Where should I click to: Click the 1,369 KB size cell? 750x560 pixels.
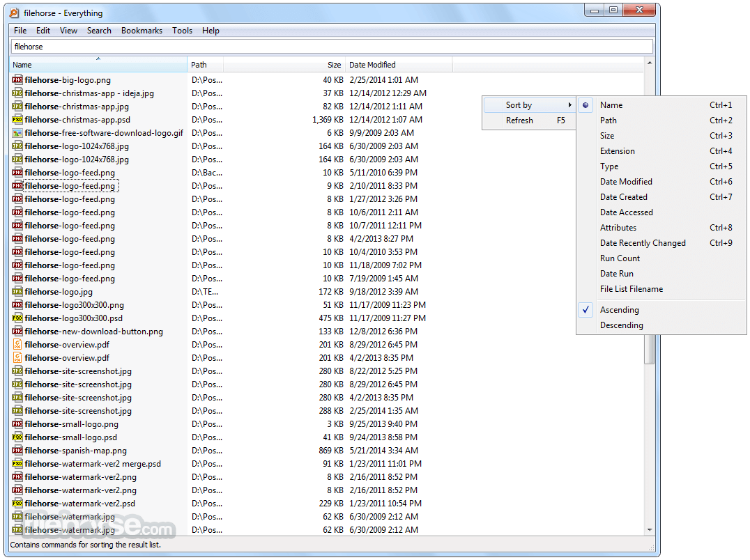click(328, 120)
